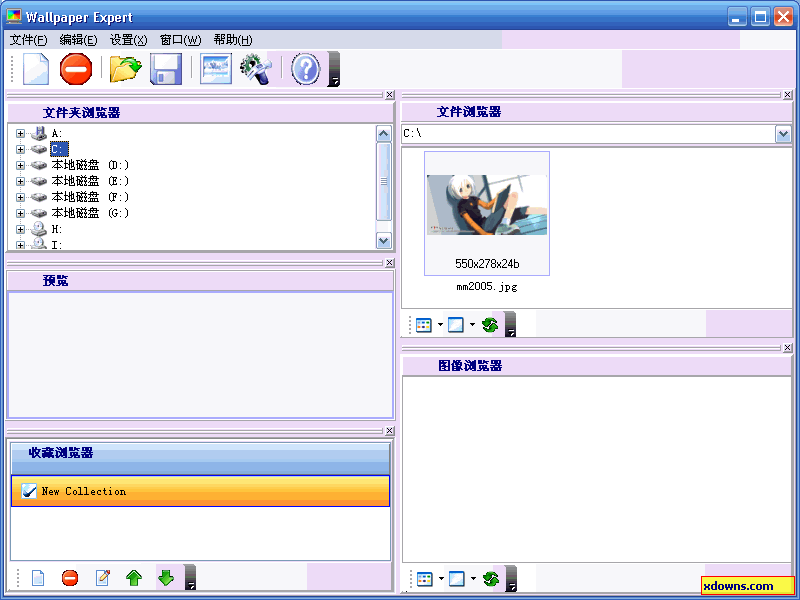Open settings via the gear and tools icon
The image size is (800, 600).
click(256, 69)
